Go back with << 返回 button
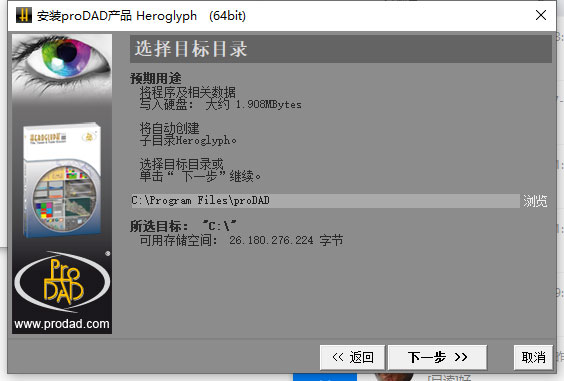The image size is (564, 381). (x=352, y=357)
